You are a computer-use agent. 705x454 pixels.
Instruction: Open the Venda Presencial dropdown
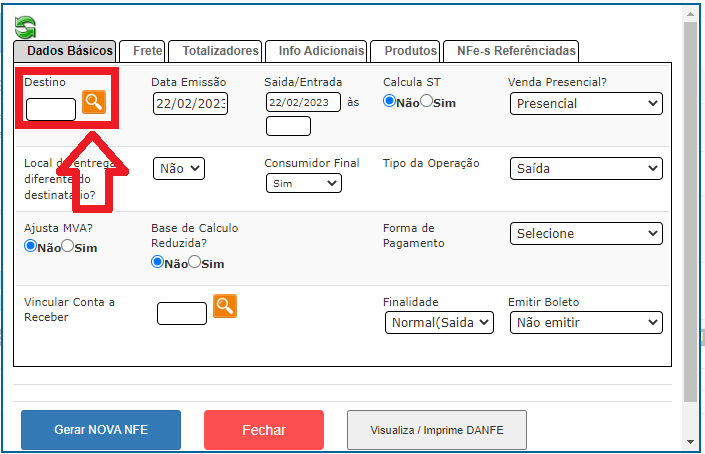585,103
